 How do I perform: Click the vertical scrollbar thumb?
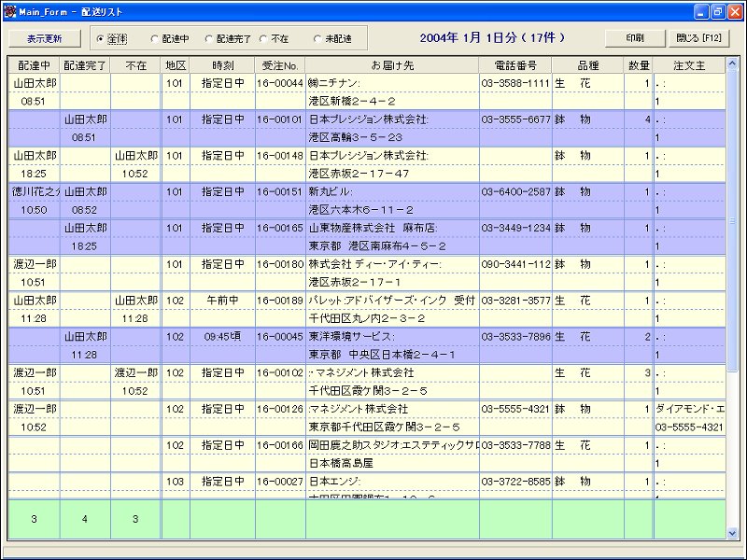point(732,220)
